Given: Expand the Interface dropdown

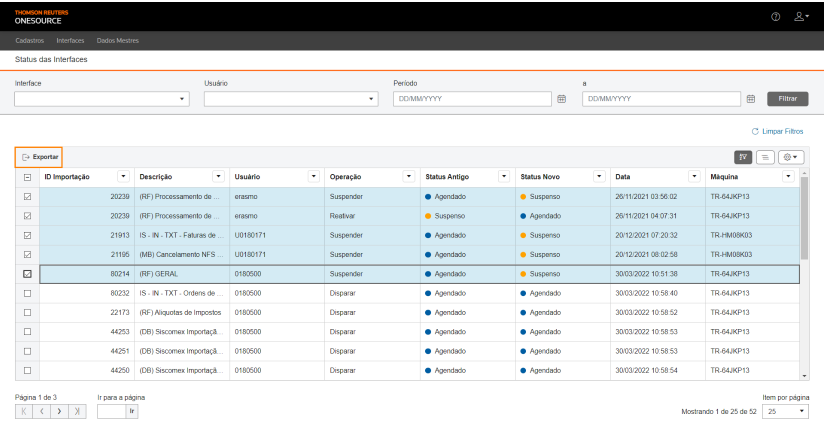Looking at the screenshot, I should [x=102, y=99].
